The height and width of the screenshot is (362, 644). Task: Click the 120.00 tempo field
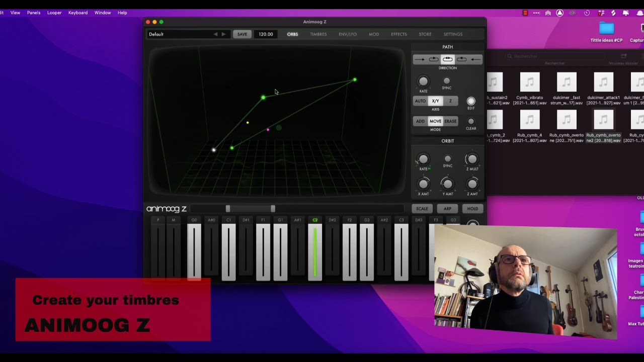(x=266, y=34)
